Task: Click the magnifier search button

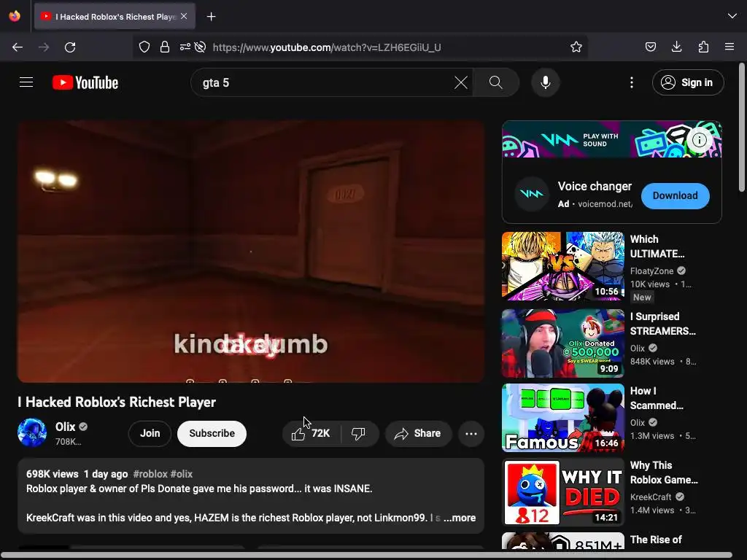Action: (496, 82)
